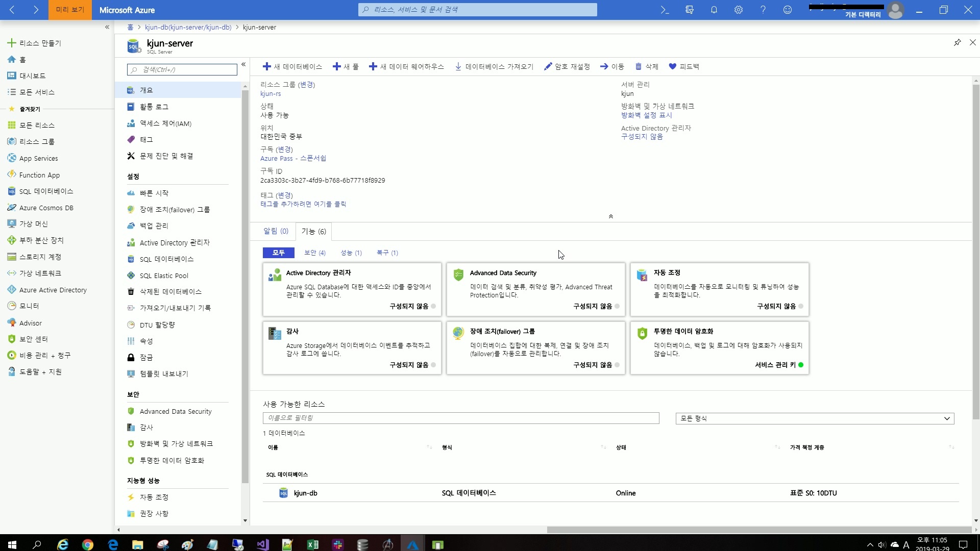The image size is (980, 551).
Task: Click 삭제 trash toolbar button
Action: 647,66
